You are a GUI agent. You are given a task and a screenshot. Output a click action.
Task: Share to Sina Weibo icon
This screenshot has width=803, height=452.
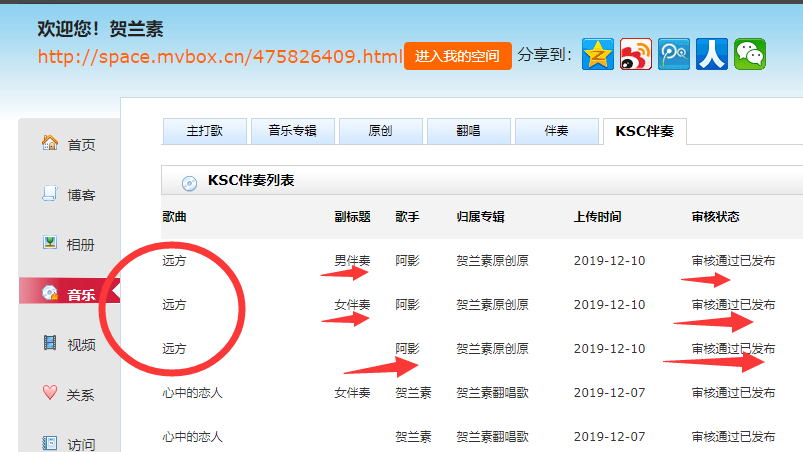[635, 54]
